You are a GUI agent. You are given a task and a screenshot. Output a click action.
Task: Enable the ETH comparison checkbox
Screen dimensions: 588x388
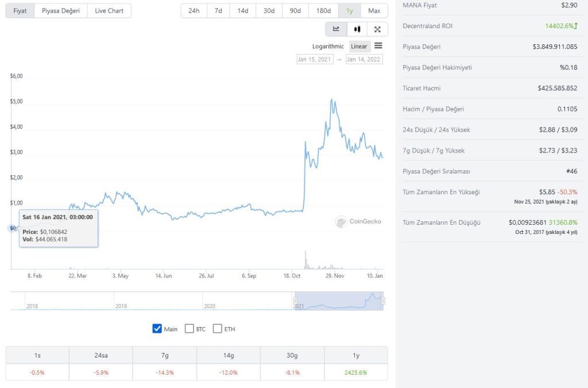(217, 328)
